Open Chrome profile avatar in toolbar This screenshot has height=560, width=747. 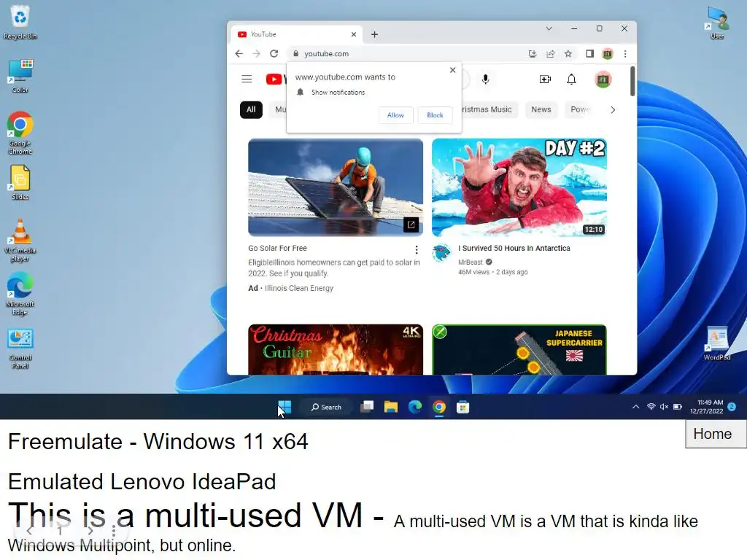click(x=608, y=54)
